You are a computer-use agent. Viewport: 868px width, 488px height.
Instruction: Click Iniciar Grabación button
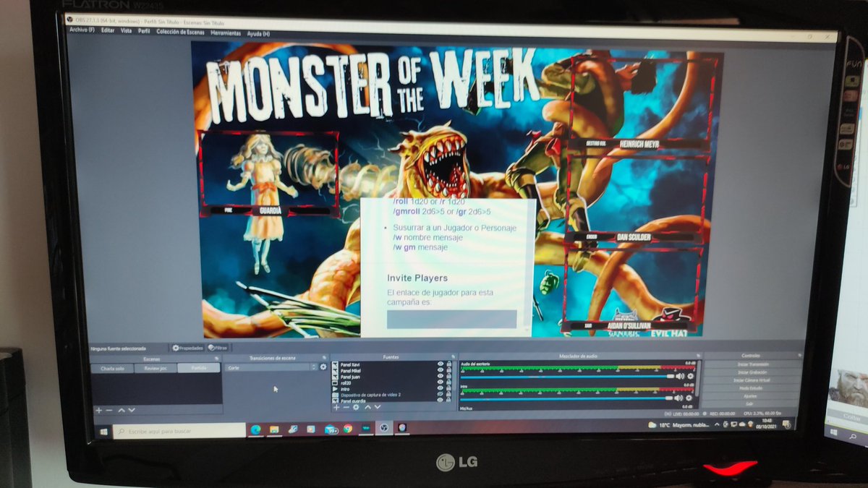752,372
